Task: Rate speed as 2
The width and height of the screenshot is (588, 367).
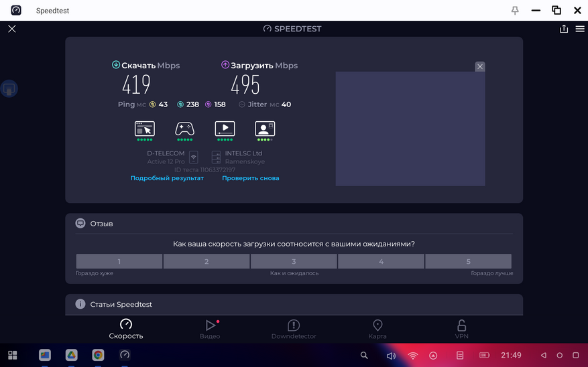Action: pos(207,261)
